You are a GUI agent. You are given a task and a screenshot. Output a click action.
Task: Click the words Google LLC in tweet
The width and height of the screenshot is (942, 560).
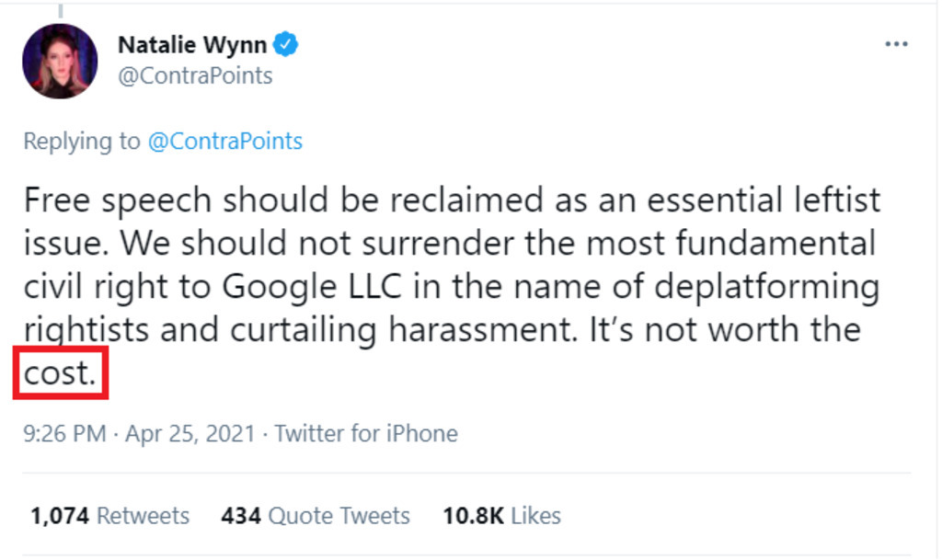tap(312, 286)
